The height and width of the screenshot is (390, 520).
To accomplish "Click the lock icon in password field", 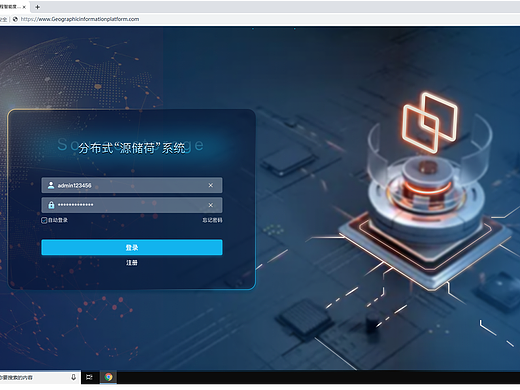I will 51,205.
